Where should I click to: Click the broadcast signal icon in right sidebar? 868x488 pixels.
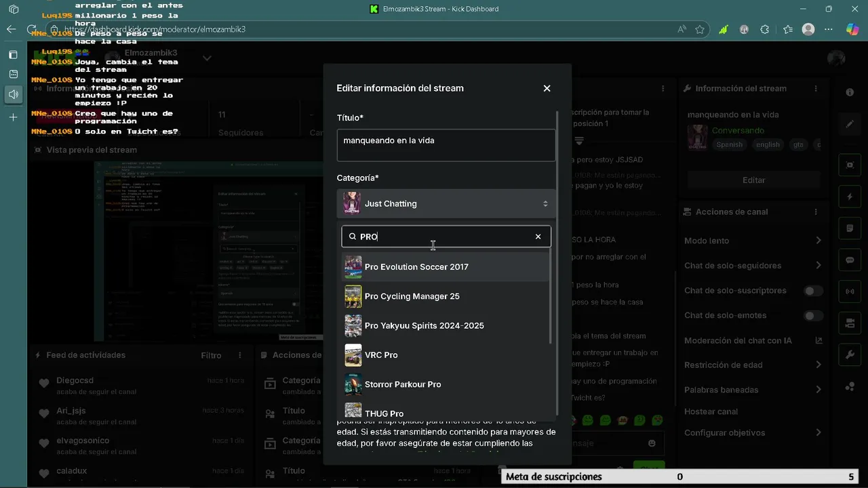coord(850,291)
